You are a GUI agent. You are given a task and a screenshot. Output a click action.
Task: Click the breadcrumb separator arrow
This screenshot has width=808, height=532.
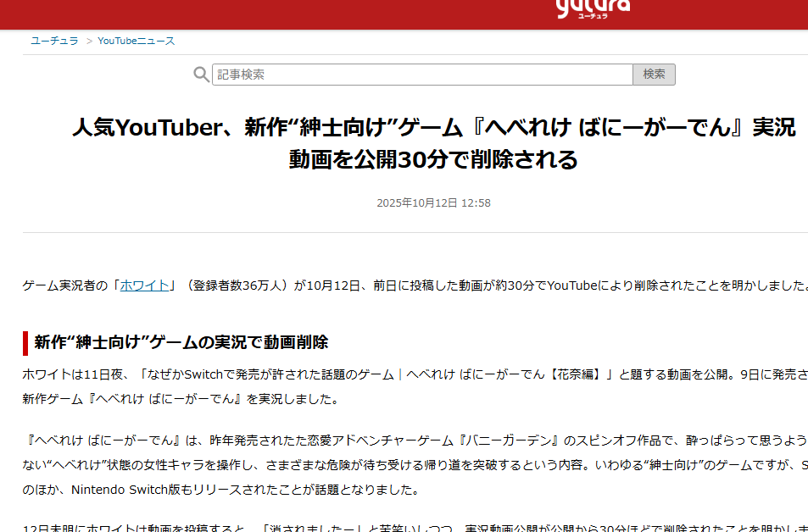88,41
